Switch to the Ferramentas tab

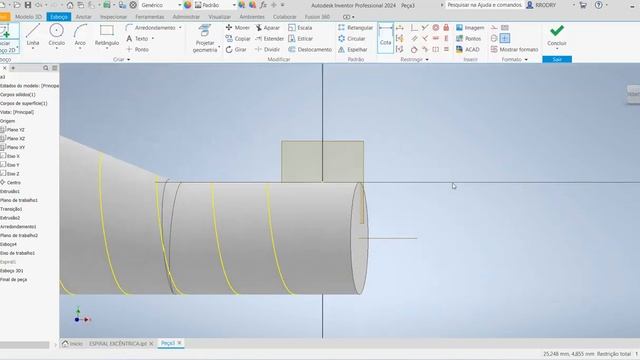tap(150, 17)
